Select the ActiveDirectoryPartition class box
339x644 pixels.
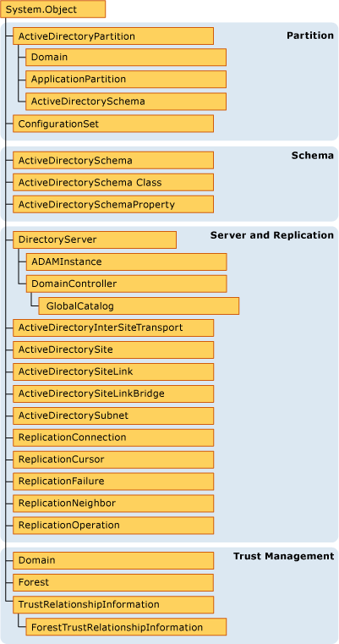tap(113, 36)
